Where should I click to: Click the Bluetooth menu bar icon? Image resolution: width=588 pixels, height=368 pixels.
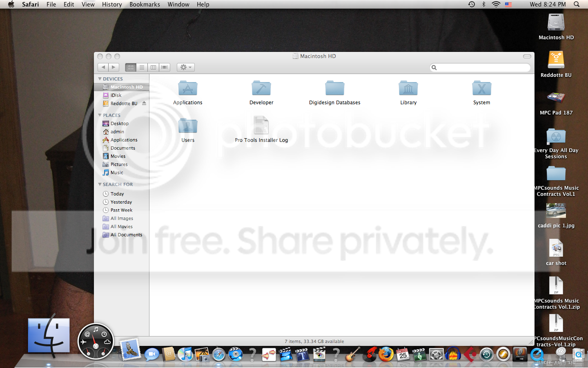[x=484, y=4]
